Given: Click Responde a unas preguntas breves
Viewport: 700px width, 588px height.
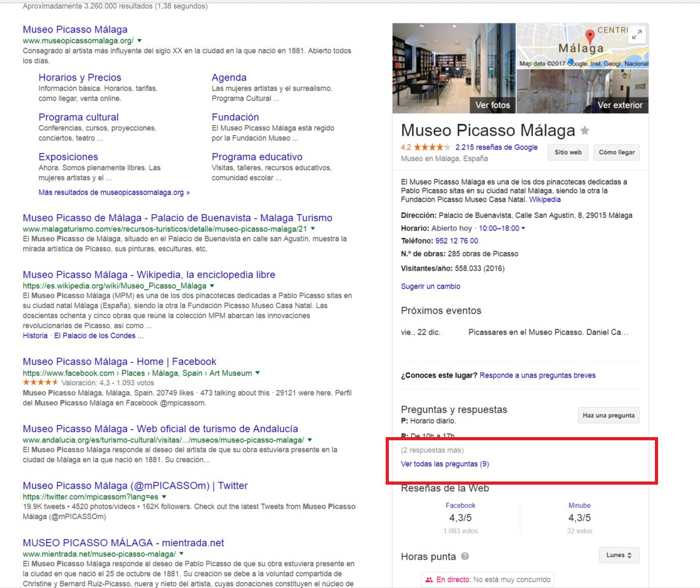Looking at the screenshot, I should [x=537, y=376].
